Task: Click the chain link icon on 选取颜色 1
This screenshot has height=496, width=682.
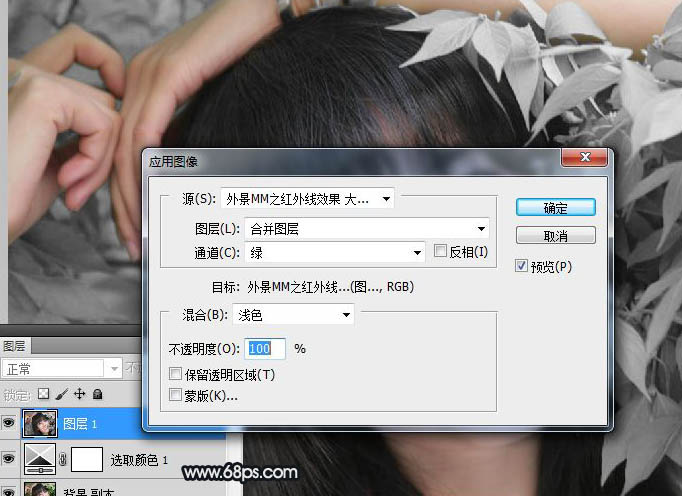Action: 64,460
